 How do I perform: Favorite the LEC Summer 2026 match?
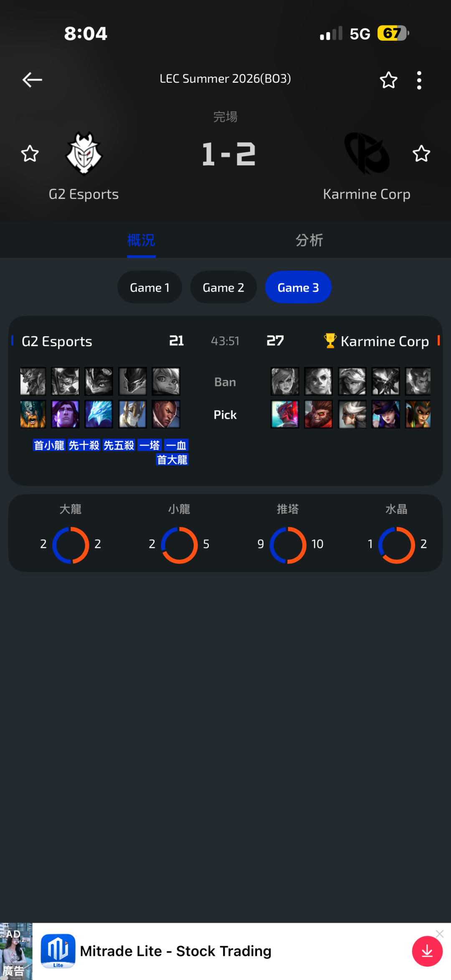point(388,80)
